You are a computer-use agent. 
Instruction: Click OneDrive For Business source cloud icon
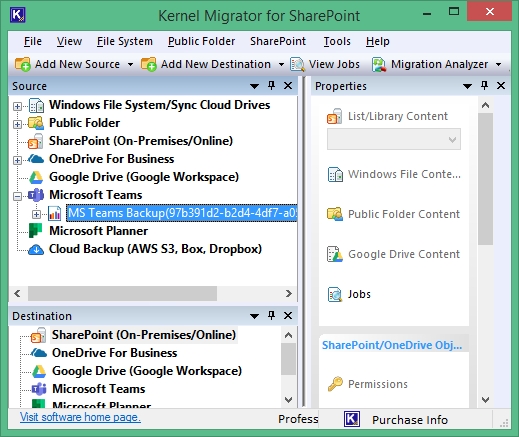(x=36, y=159)
